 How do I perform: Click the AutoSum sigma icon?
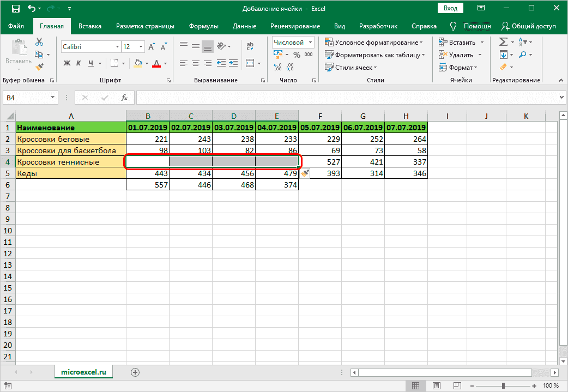coord(503,42)
